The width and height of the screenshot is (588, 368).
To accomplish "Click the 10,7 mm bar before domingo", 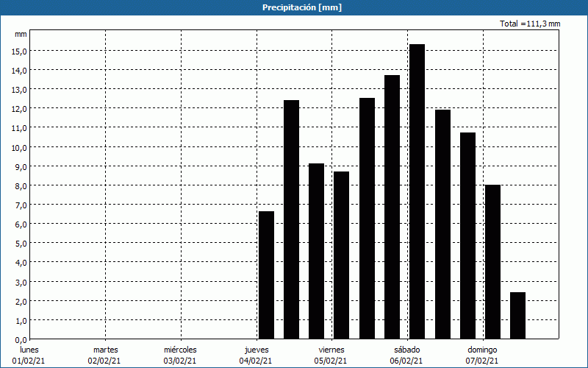I will (x=468, y=236).
